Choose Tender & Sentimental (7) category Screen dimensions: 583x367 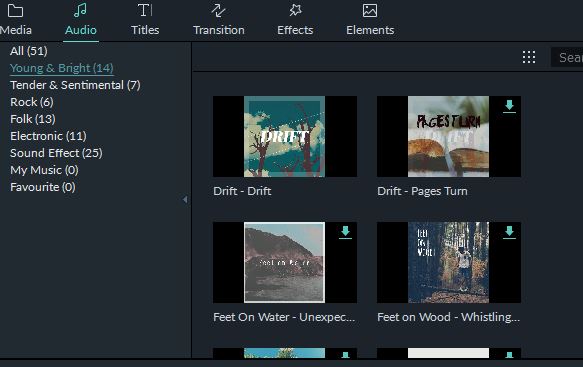click(x=75, y=85)
